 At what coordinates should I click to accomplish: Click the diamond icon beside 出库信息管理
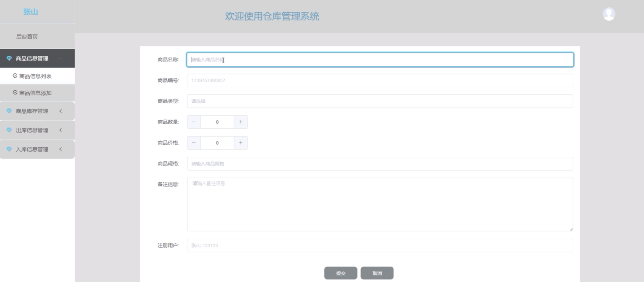pos(9,130)
